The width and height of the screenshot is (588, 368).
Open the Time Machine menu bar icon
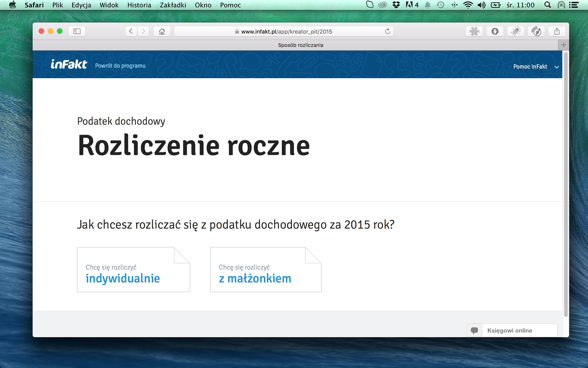point(440,5)
